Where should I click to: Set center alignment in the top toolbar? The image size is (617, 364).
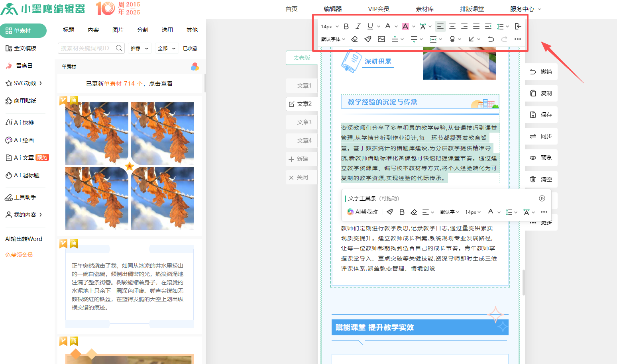[x=452, y=26]
